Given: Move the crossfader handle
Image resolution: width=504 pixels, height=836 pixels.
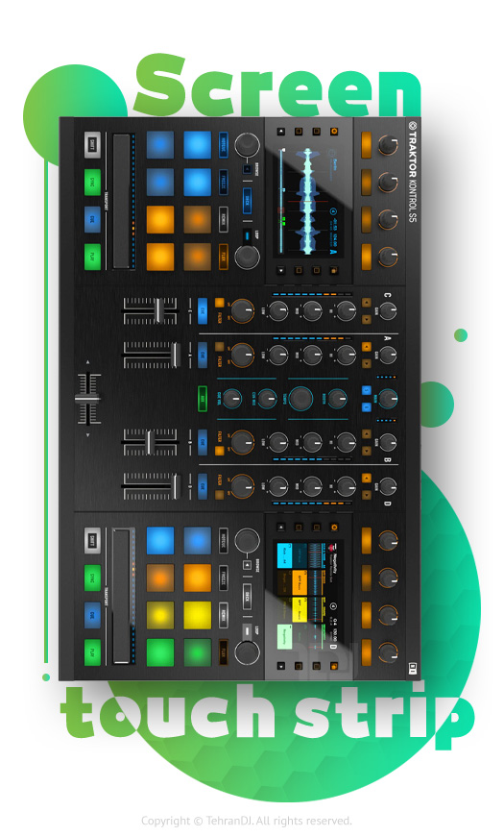Looking at the screenshot, I should tap(87, 398).
